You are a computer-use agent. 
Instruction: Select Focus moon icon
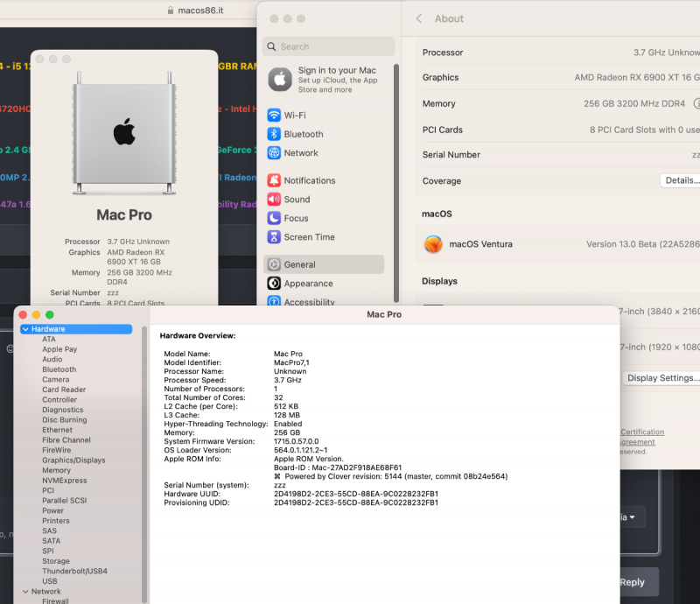(274, 218)
